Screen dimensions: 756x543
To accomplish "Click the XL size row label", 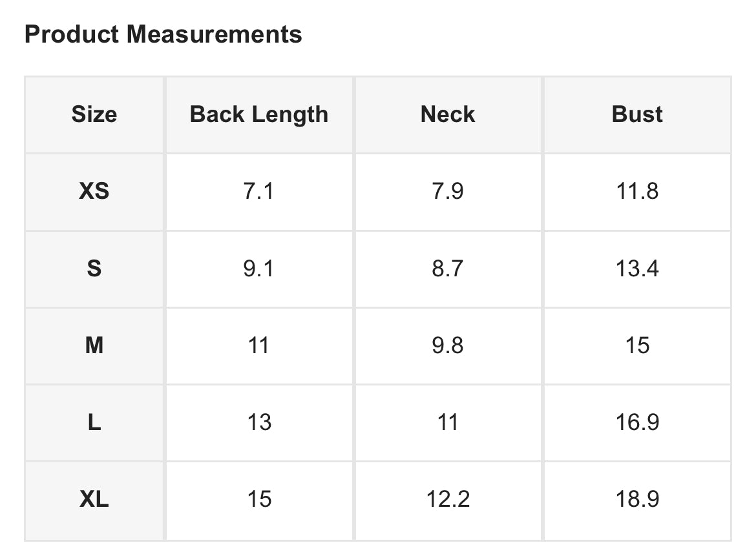I will (x=94, y=499).
